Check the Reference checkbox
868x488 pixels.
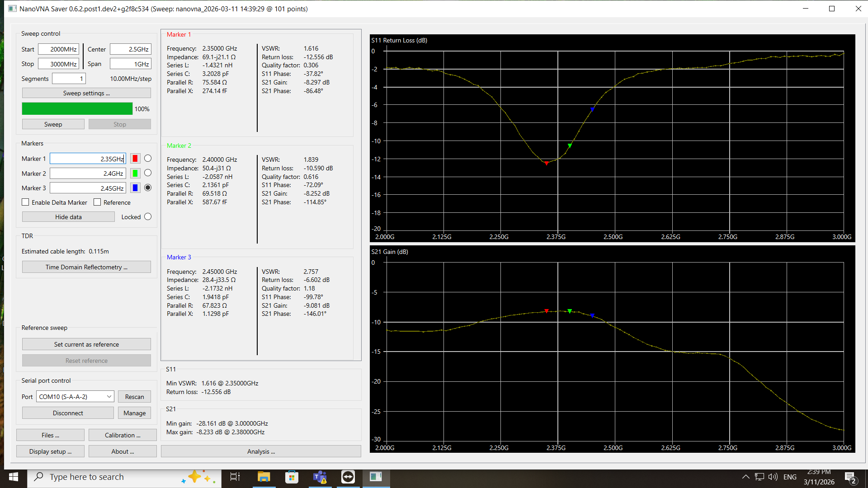pyautogui.click(x=97, y=202)
